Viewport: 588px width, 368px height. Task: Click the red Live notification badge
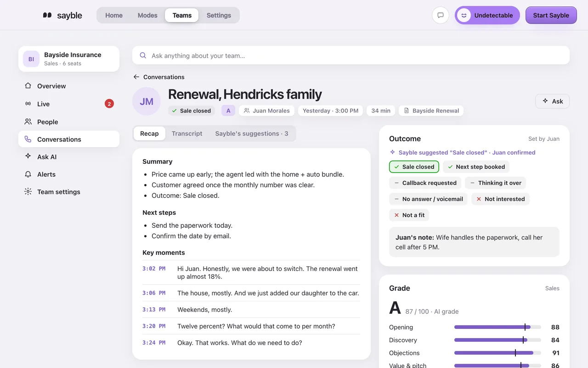click(x=109, y=104)
